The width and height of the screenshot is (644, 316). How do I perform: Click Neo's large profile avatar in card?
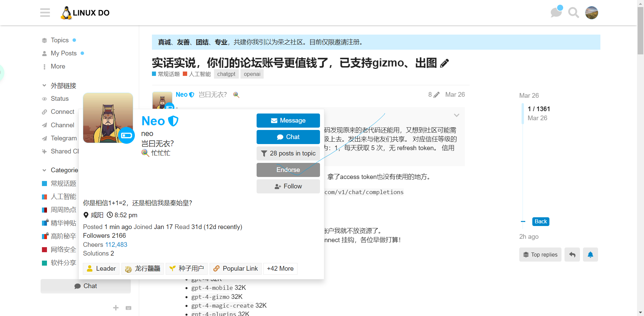(108, 118)
